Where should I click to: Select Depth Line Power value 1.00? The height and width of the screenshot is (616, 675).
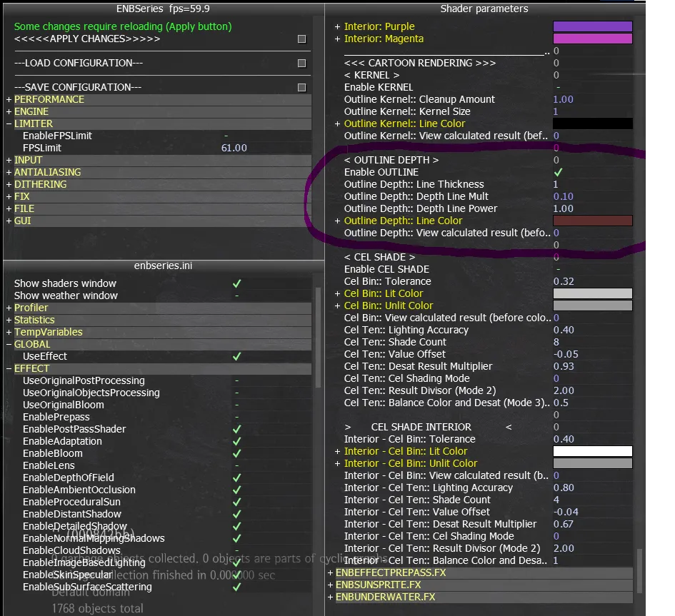(563, 208)
